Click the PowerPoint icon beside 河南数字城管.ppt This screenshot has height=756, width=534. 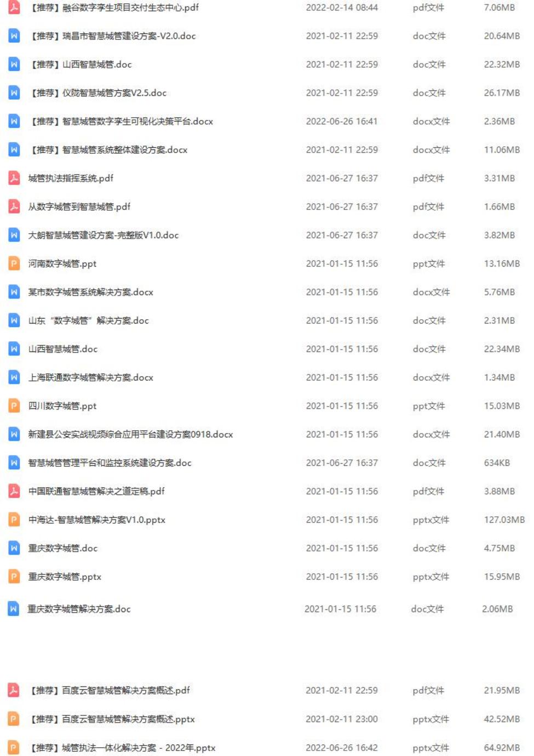14,263
